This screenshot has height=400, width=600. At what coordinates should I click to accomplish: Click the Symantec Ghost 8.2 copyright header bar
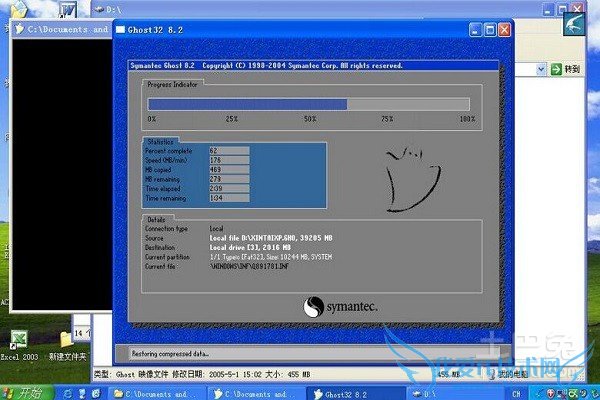tap(313, 65)
